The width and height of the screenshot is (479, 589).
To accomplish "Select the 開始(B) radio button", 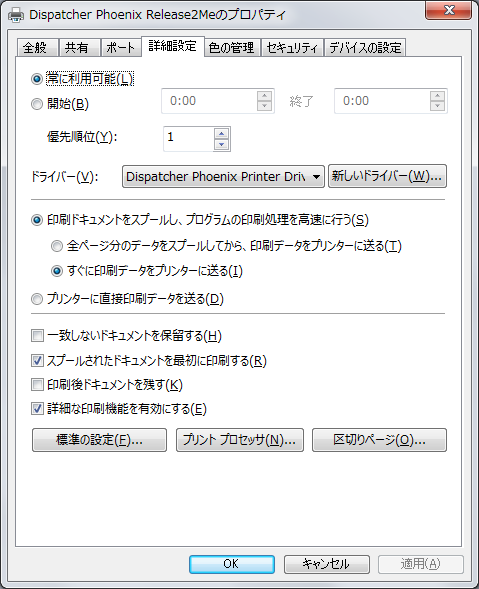I will [37, 104].
